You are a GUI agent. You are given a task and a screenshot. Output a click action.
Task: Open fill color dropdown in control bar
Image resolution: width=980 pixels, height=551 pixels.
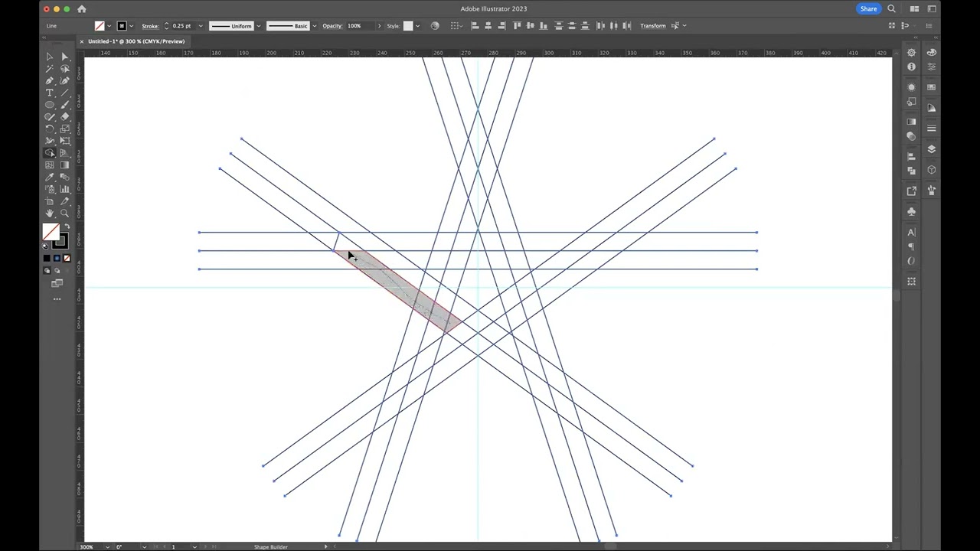click(109, 26)
